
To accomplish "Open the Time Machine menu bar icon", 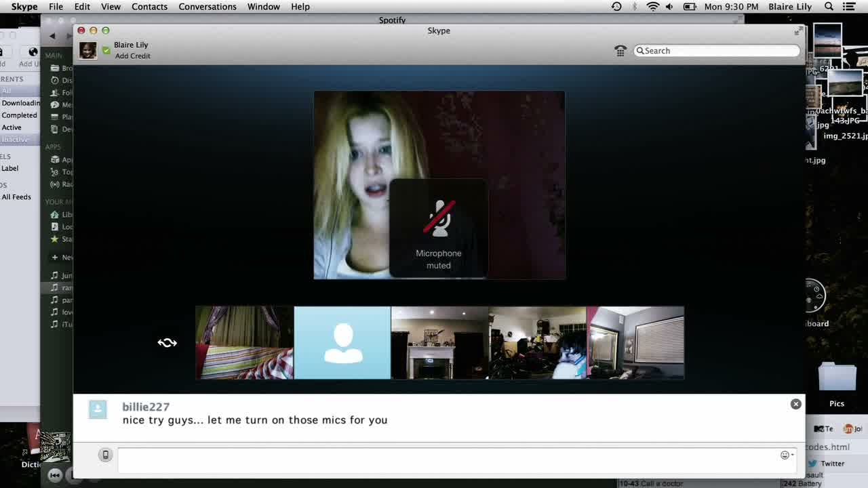I will [x=616, y=7].
